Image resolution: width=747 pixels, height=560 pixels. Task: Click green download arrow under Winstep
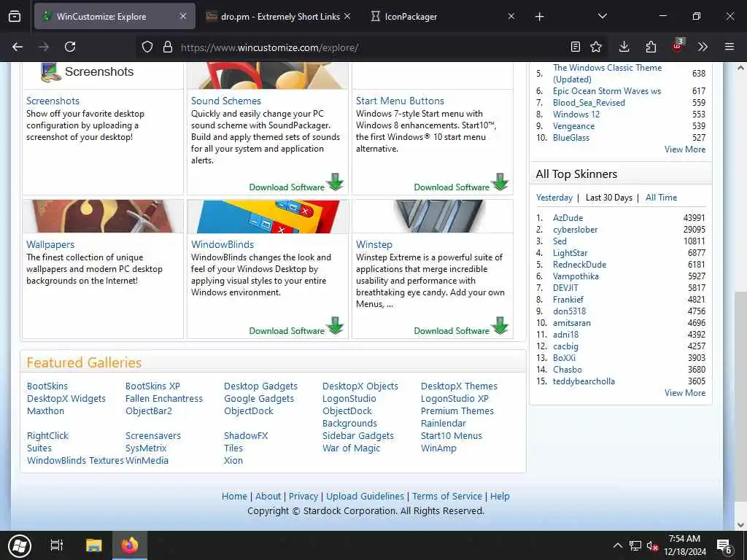coord(500,326)
